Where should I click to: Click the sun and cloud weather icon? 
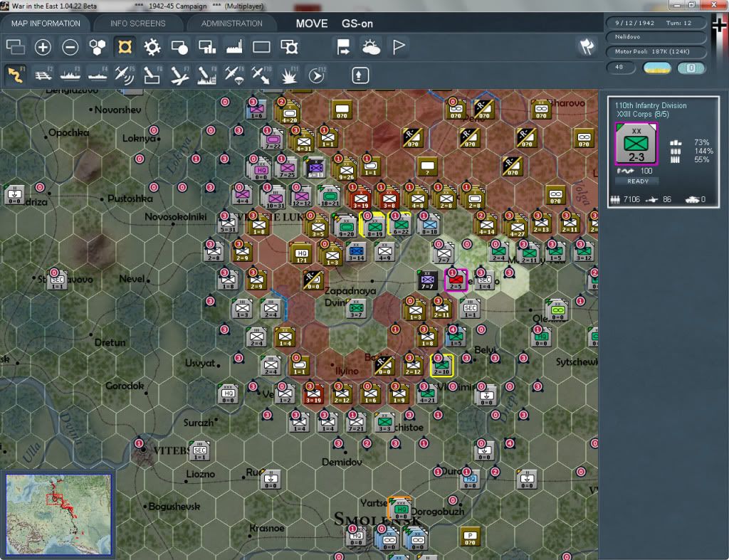point(370,47)
